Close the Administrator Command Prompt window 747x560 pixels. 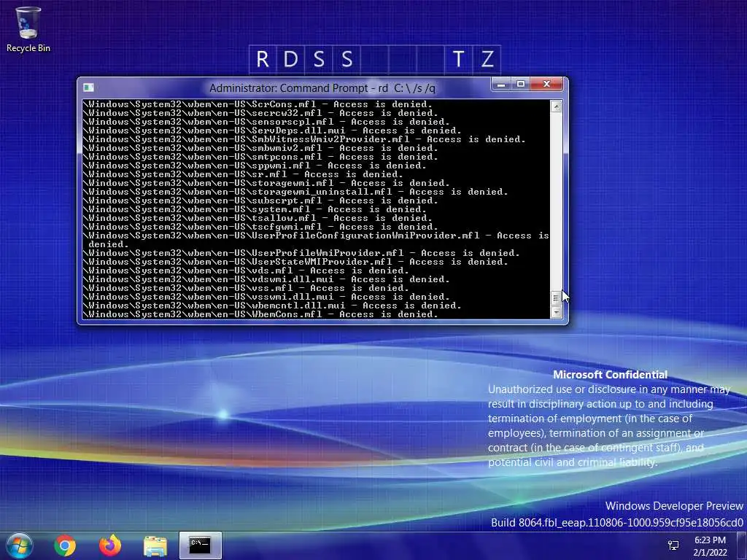point(546,85)
